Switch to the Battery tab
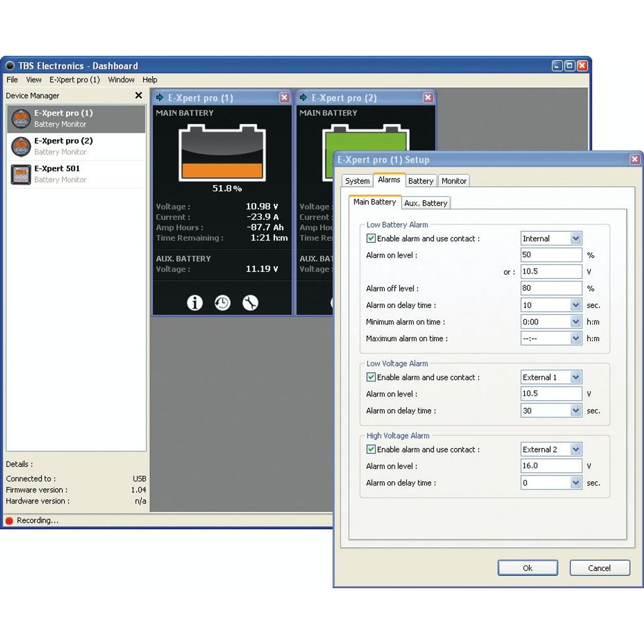The width and height of the screenshot is (644, 644). coord(421,181)
